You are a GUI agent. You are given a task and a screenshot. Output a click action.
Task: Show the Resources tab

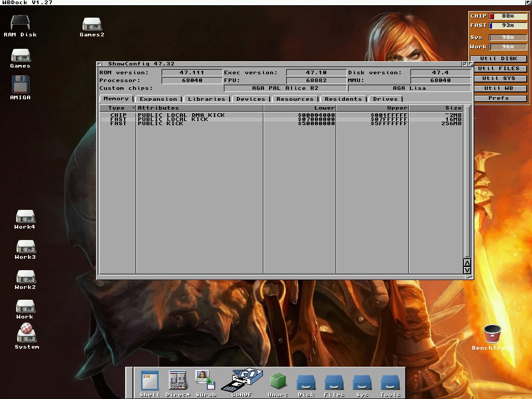pyautogui.click(x=295, y=99)
